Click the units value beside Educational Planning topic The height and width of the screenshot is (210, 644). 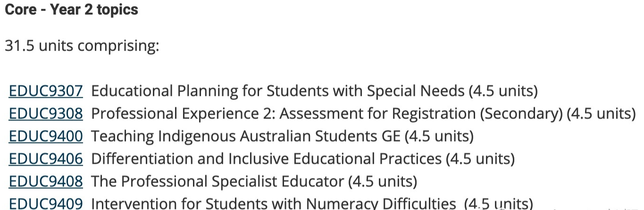(503, 91)
